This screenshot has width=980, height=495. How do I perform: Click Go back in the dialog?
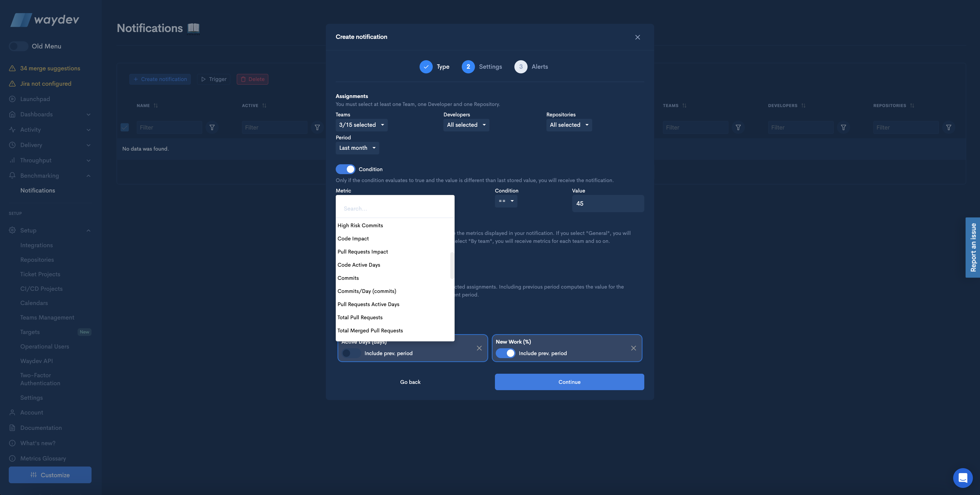click(x=410, y=382)
